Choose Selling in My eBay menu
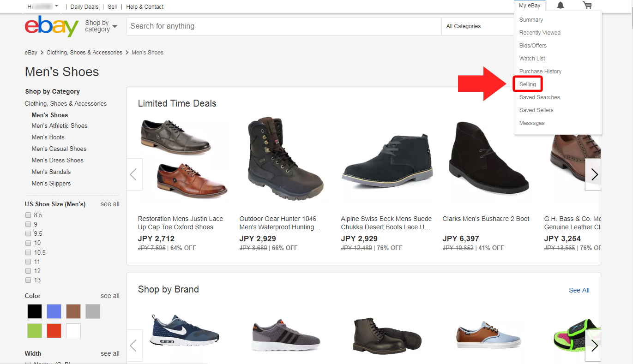Screen dimensions: 633x364 (528, 84)
